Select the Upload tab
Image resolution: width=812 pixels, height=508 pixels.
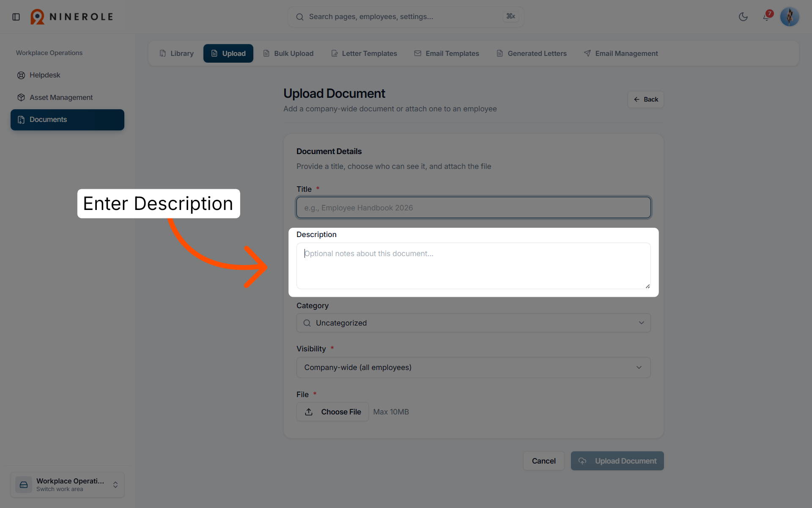228,53
